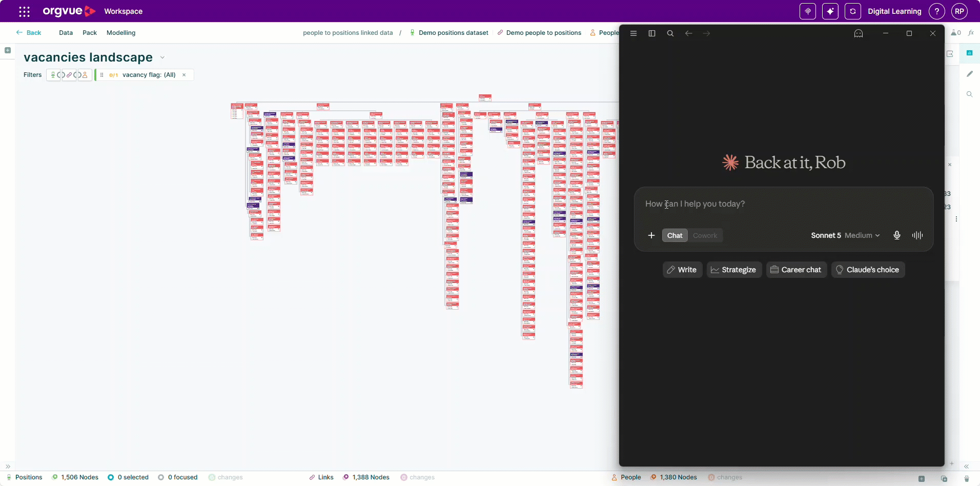Open the chart dashboard side panel icon
Screen dimensions: 980x486
click(969, 53)
